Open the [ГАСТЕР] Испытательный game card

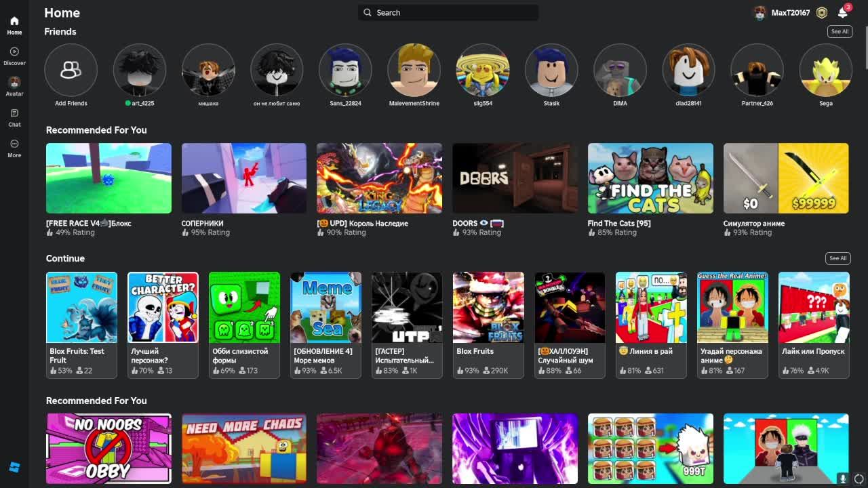click(407, 325)
